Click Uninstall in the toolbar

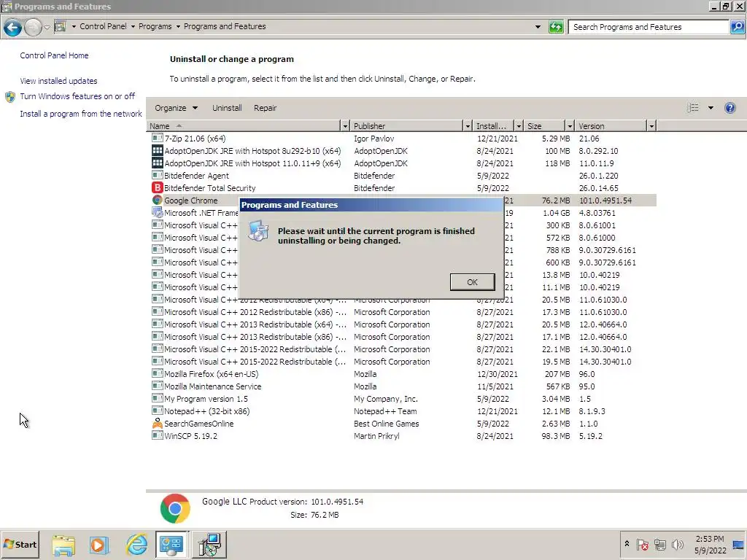click(x=227, y=108)
